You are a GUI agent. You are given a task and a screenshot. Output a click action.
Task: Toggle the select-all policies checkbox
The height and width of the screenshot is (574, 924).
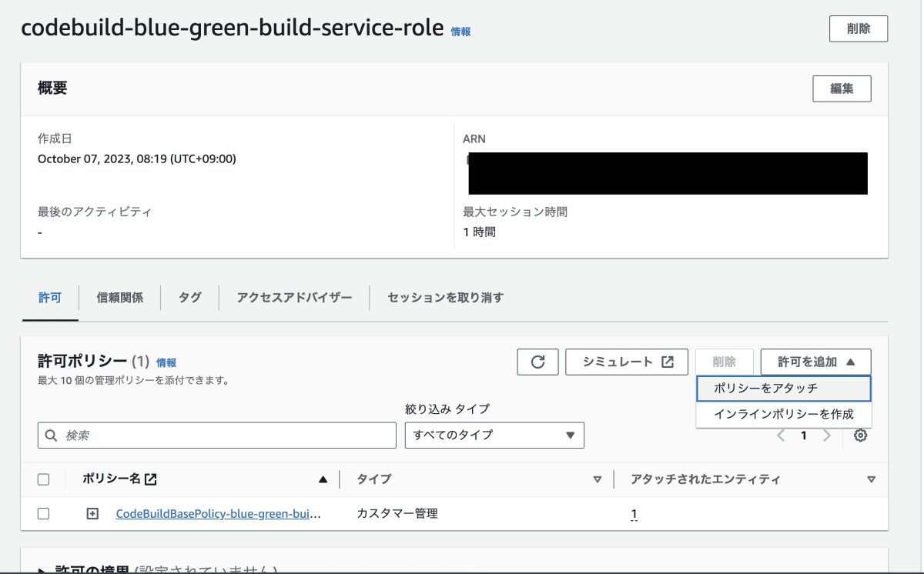[43, 479]
